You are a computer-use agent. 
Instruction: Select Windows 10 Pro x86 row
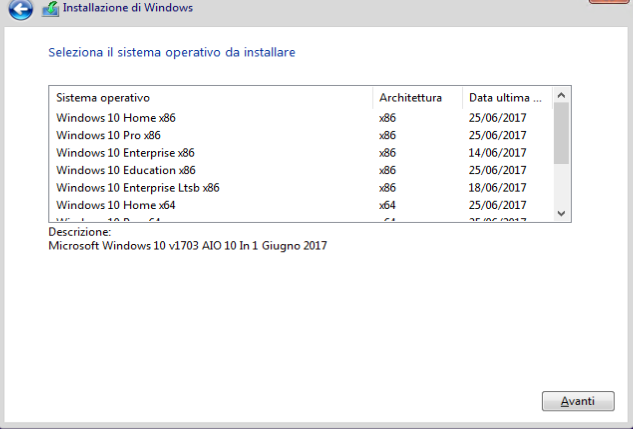pyautogui.click(x=301, y=135)
